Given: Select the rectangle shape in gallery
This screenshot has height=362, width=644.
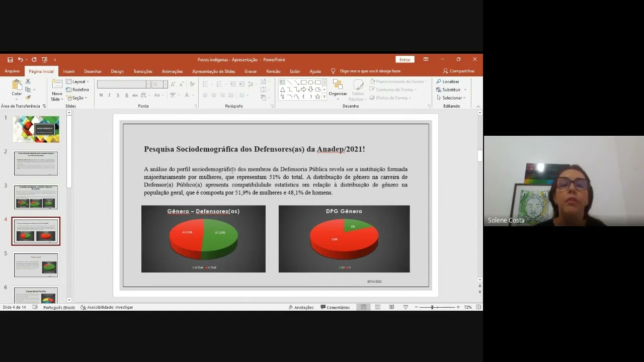Looking at the screenshot, I should [303, 82].
